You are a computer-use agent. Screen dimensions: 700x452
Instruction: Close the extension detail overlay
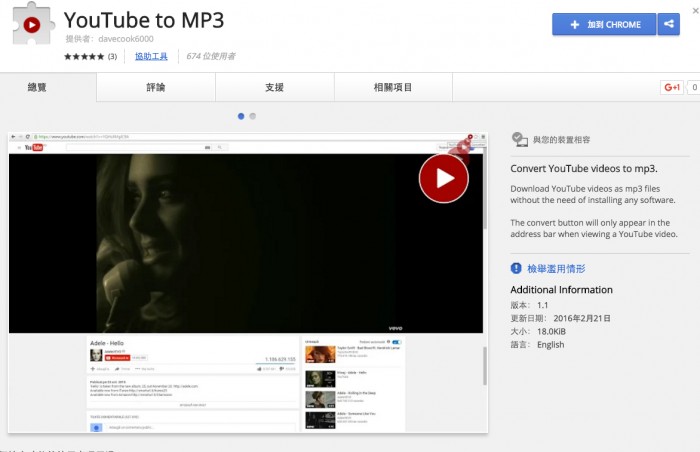[x=695, y=11]
